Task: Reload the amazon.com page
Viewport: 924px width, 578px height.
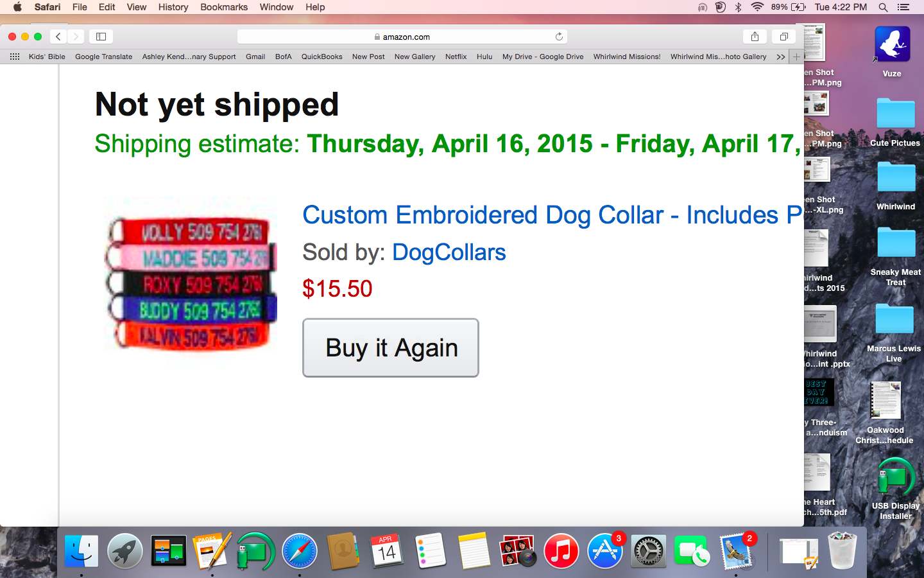Action: 559,37
